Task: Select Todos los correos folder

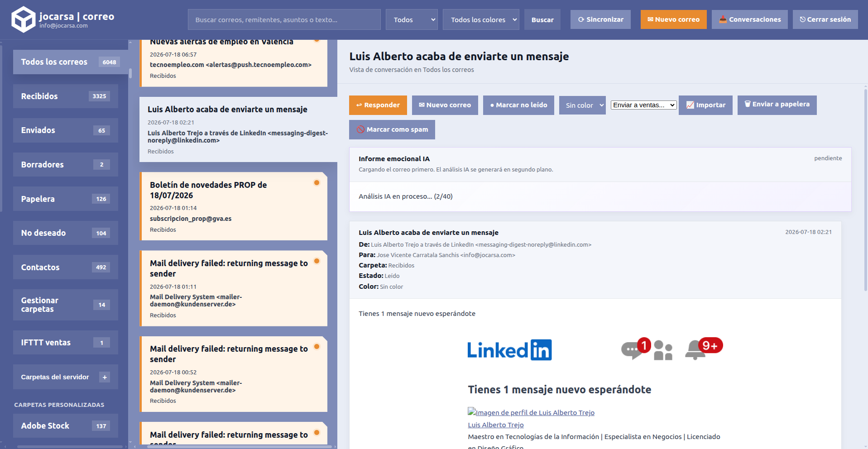Action: click(70, 62)
